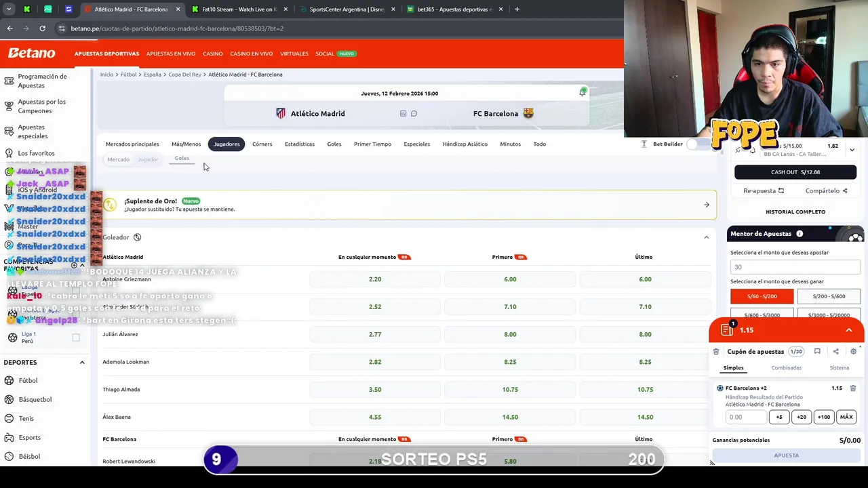The image size is (868, 488).
Task: Click the Re-apuesta button
Action: (x=764, y=191)
